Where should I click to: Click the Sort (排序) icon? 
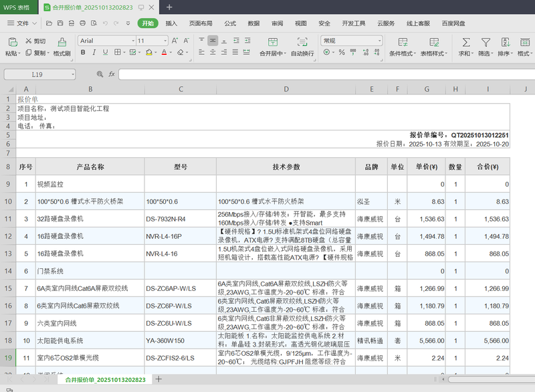(x=505, y=42)
